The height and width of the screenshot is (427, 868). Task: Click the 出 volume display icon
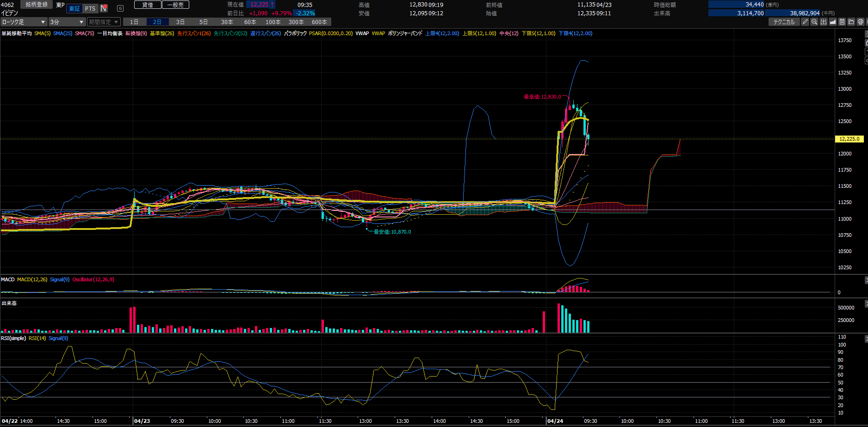point(824,22)
